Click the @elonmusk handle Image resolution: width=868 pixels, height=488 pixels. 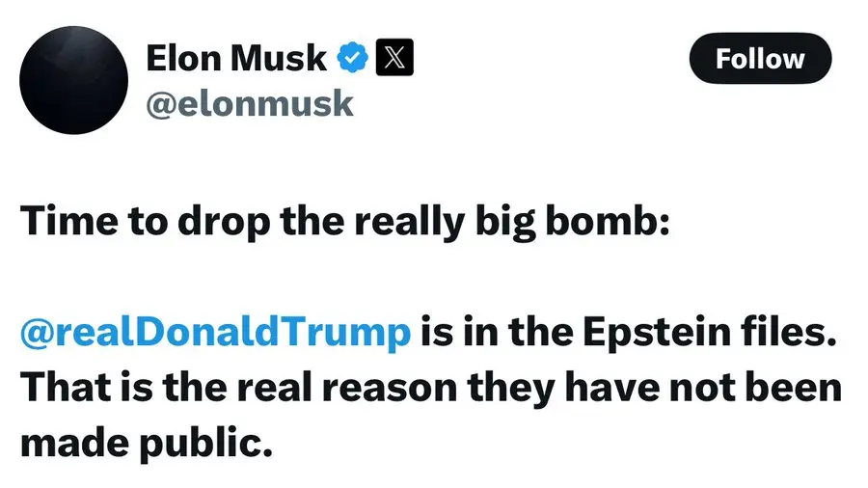point(250,103)
